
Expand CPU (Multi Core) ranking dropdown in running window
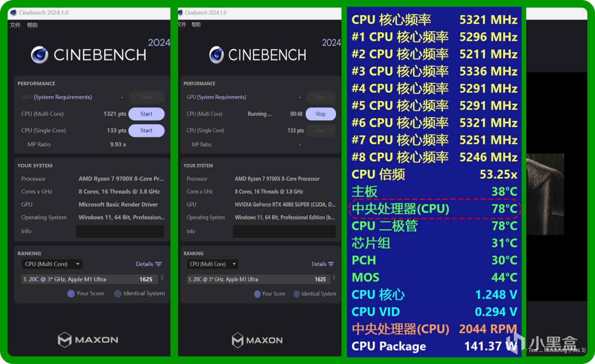tap(213, 264)
